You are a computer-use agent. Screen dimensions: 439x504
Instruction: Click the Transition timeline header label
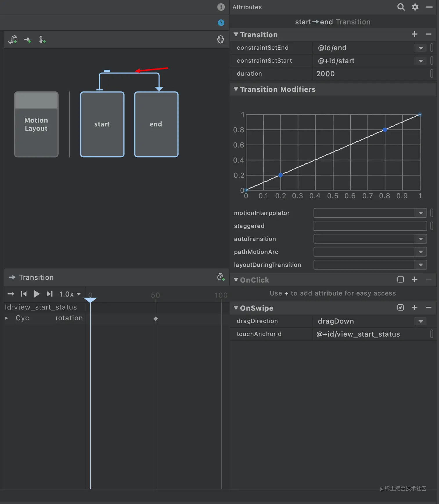36,277
